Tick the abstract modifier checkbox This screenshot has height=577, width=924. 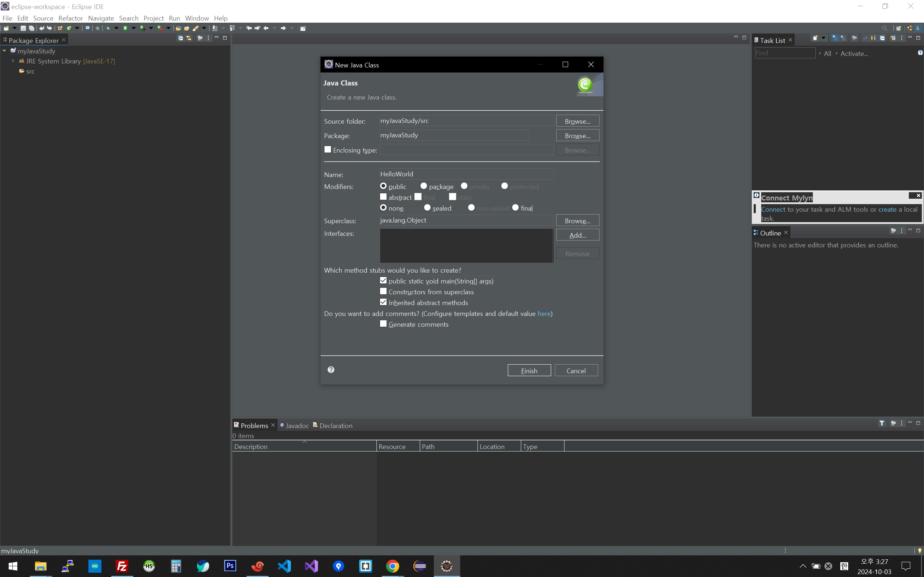click(x=383, y=197)
